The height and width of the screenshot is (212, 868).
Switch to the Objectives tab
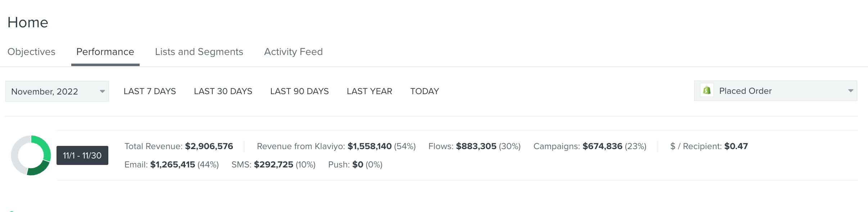click(31, 52)
